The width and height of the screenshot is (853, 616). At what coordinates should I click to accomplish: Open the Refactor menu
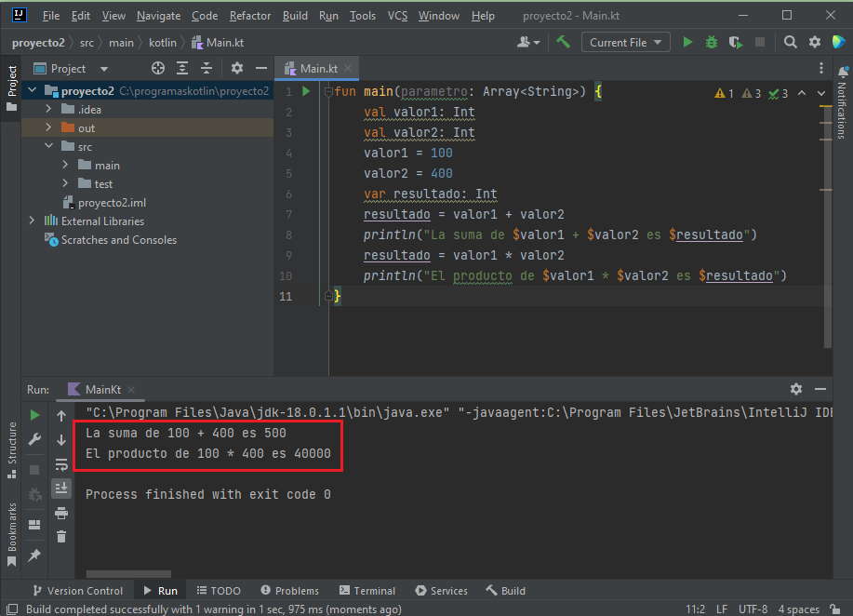click(x=249, y=16)
